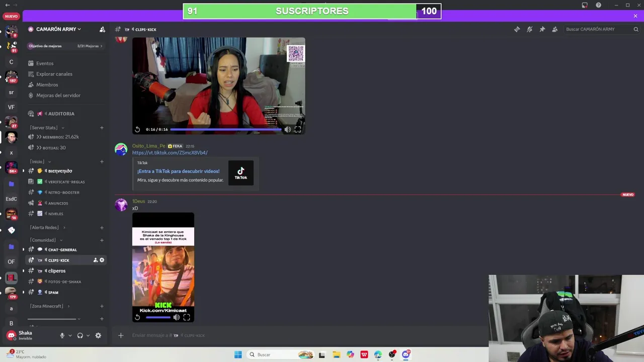Click the TikTok logo embed thumbnail
The width and height of the screenshot is (644, 362).
click(x=241, y=173)
